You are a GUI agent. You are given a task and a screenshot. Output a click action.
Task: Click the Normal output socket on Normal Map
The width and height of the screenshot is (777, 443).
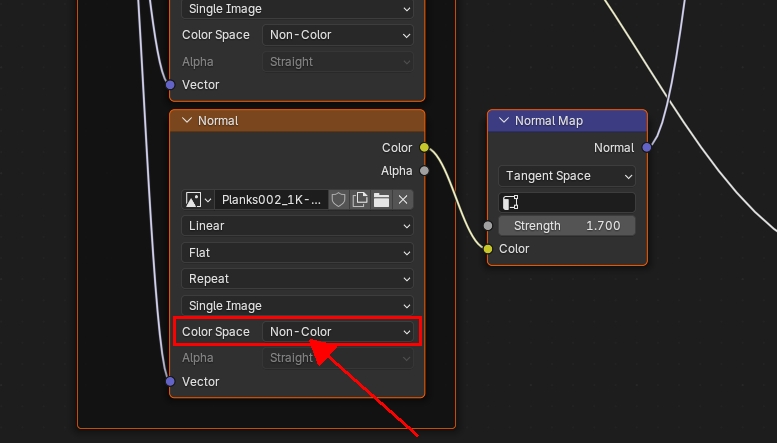(x=647, y=148)
